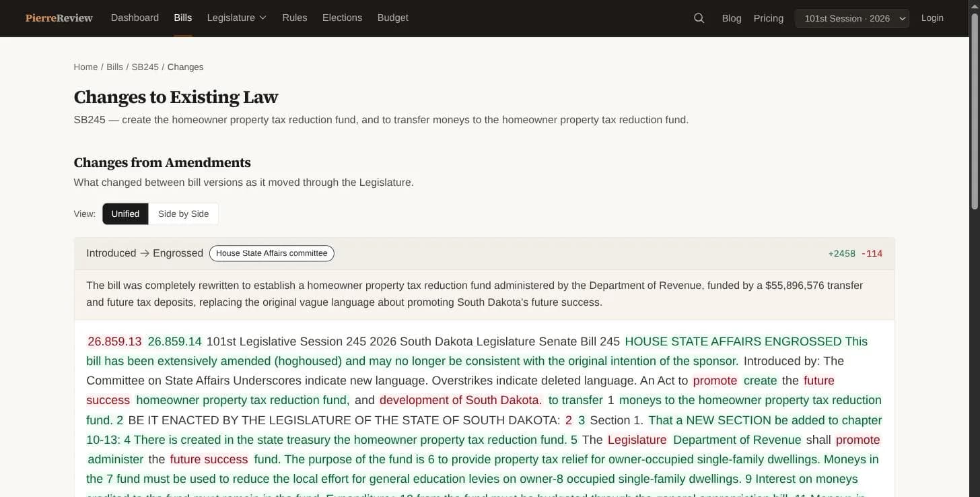Screen dimensions: 980x497
Task: Open the Rules nav item
Action: click(295, 18)
